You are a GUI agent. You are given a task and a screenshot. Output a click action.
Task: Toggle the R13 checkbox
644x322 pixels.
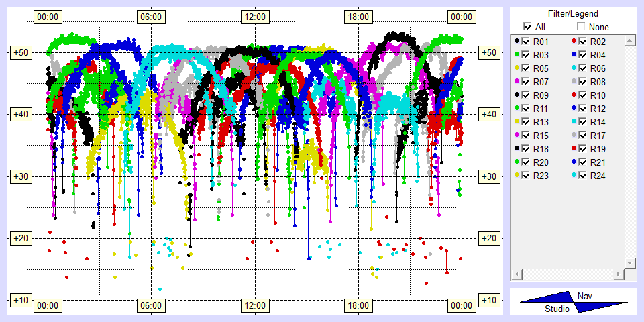[x=526, y=122]
